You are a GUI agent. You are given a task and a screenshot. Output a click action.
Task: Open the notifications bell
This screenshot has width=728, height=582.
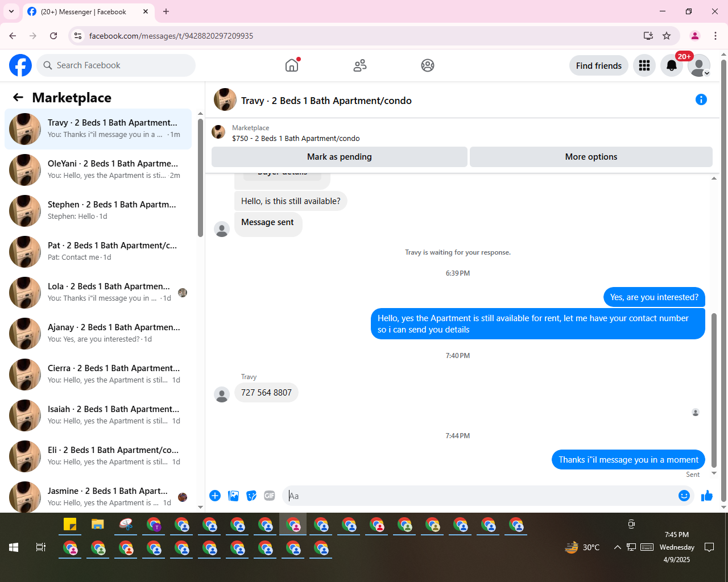(672, 65)
